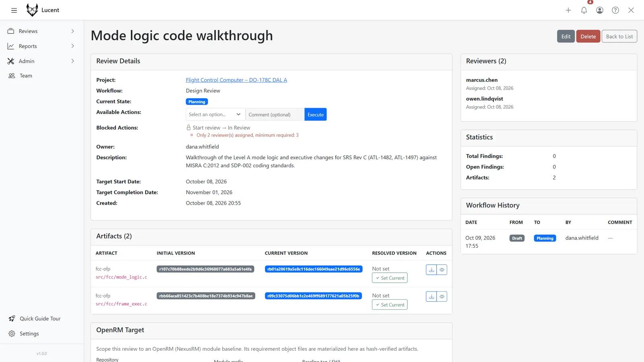This screenshot has width=644, height=362.
Task: Click the Planning current state badge
Action: pos(197,102)
